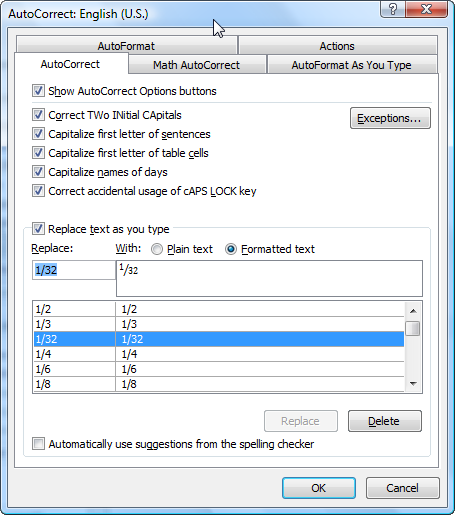The image size is (455, 515).
Task: Select the 1/4 entry in the list
Action: [x=219, y=354]
